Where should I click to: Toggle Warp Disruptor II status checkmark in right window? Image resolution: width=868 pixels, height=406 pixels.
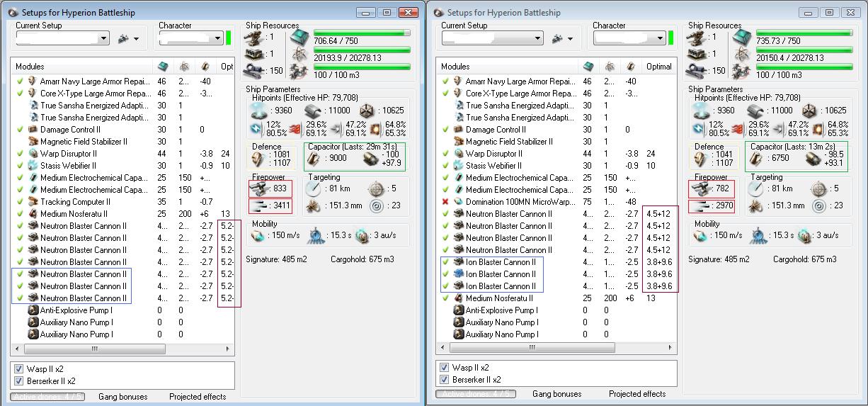[445, 154]
